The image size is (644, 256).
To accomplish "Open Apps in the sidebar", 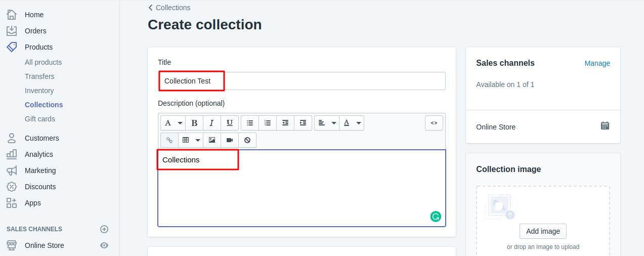I will (x=33, y=203).
